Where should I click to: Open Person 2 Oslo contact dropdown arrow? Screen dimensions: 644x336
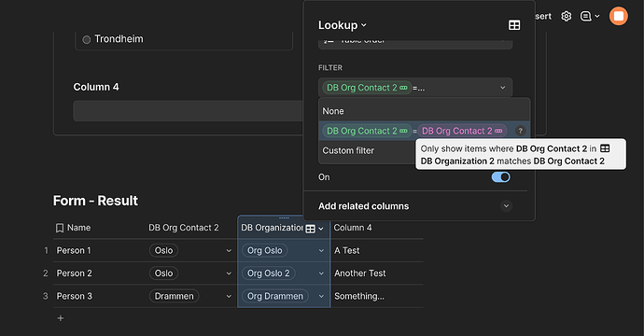pos(229,273)
